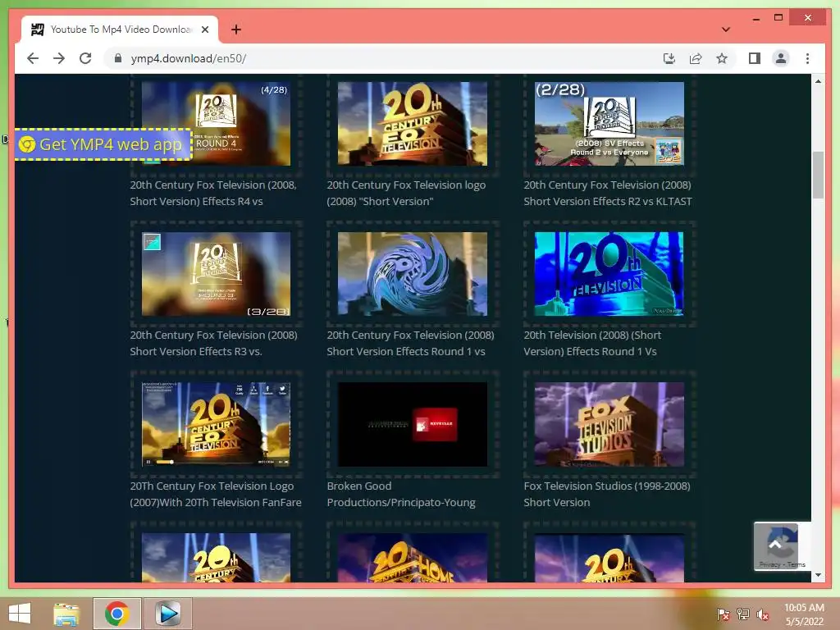Expand the tab search chevron
The image size is (840, 630).
(725, 30)
